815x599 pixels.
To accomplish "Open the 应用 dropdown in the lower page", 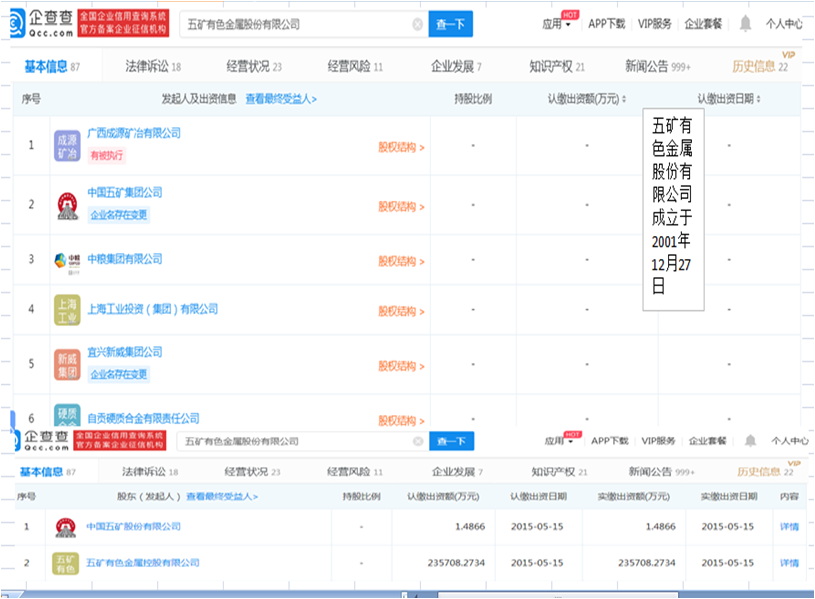I will (x=559, y=441).
